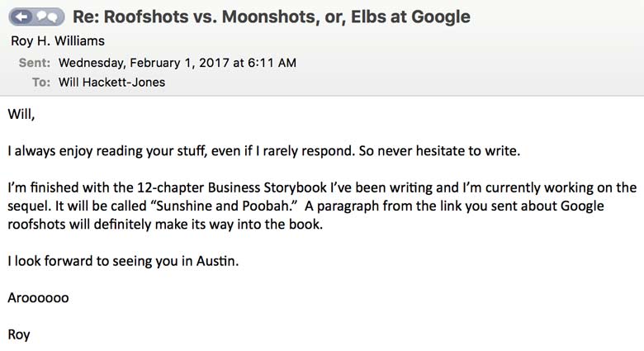644x351 pixels.
Task: Select sender name Roy H. Williams
Action: (x=58, y=40)
